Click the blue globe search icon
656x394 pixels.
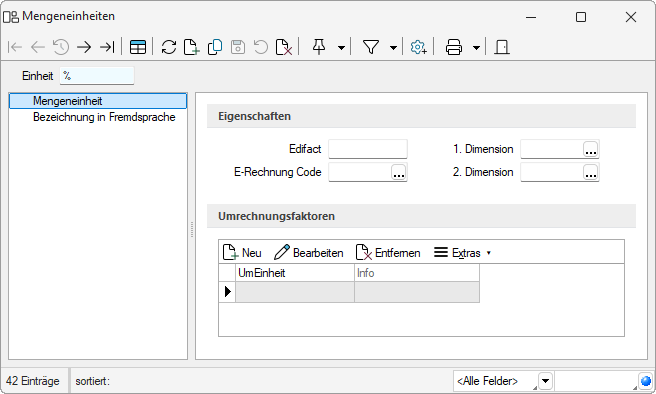[646, 381]
